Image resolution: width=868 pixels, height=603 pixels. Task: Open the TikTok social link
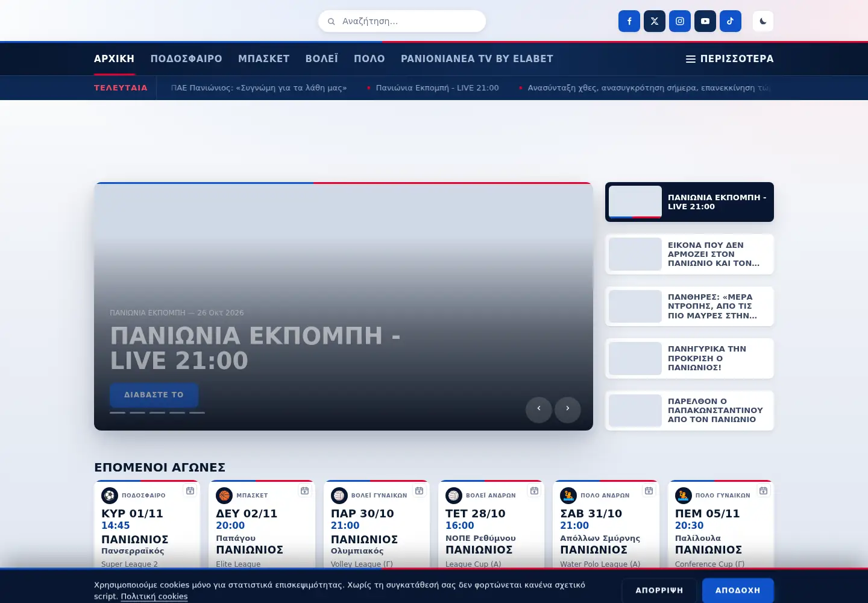731,21
